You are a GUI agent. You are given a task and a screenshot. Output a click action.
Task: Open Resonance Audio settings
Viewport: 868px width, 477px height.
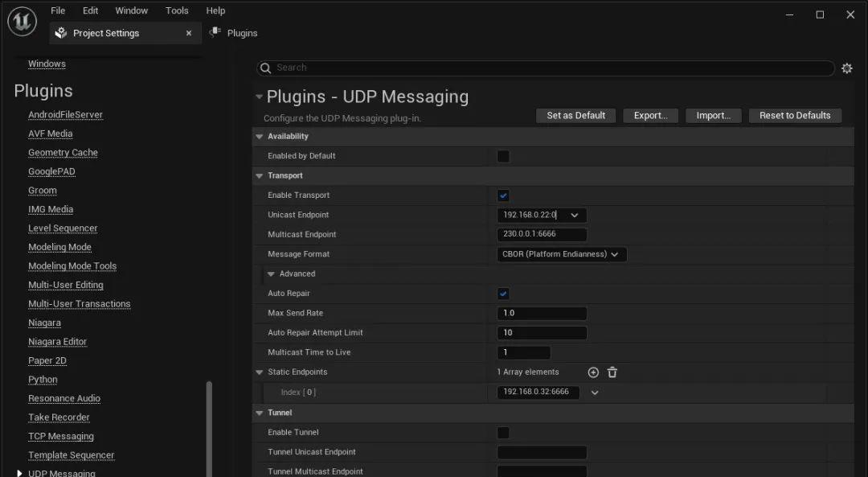[64, 398]
